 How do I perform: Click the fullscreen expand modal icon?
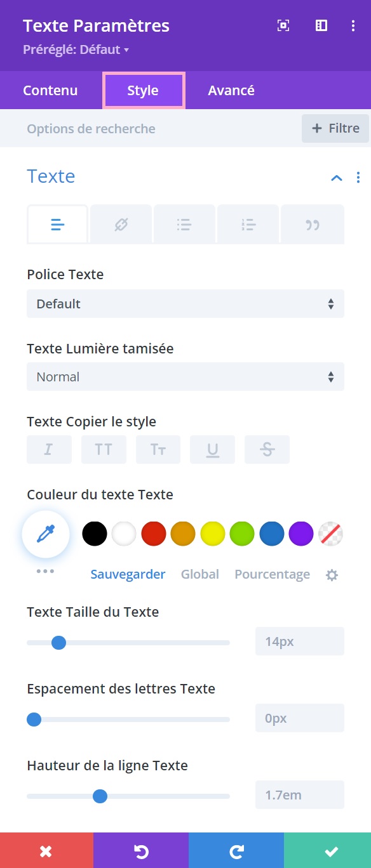click(x=283, y=25)
